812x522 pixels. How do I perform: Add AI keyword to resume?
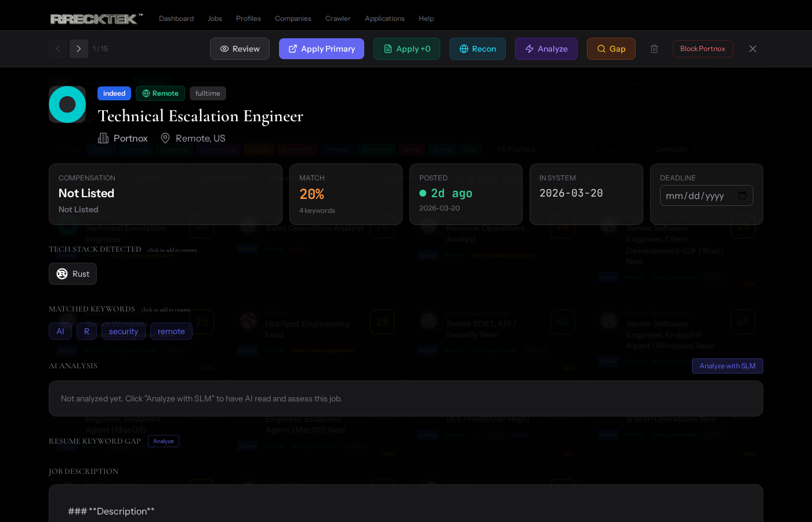tap(60, 331)
